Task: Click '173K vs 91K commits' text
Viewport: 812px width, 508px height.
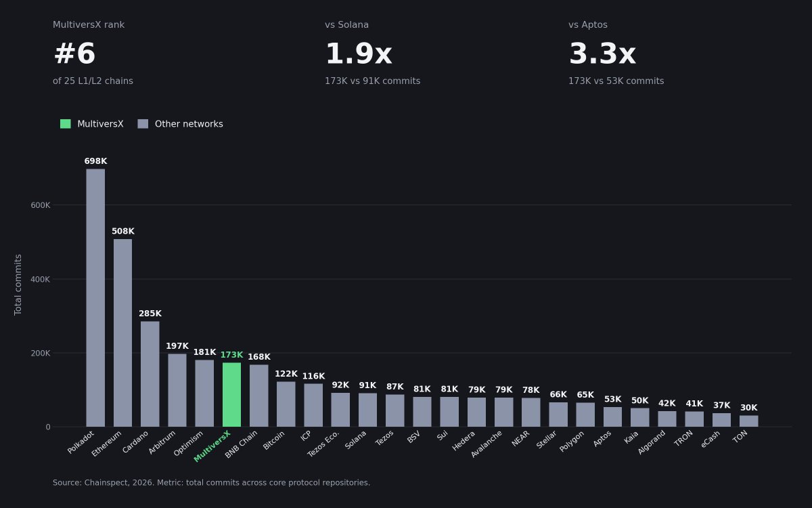Action: pos(372,81)
